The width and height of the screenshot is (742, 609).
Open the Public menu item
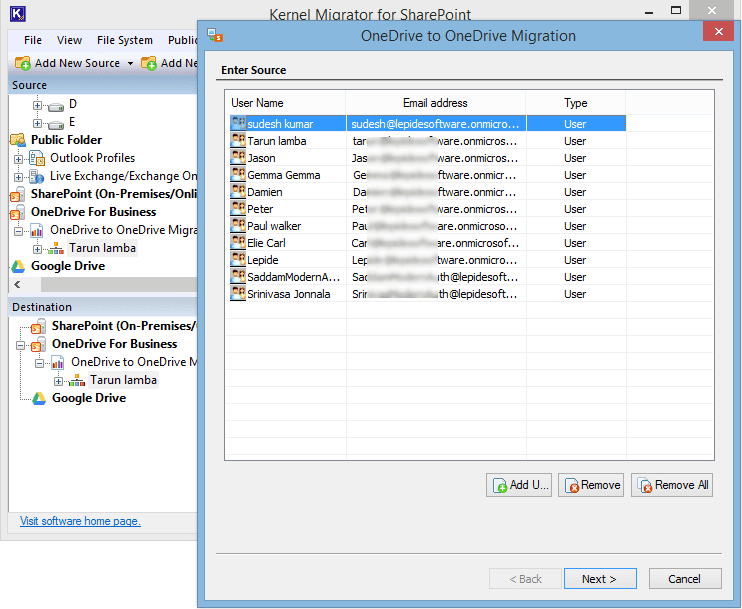click(x=182, y=40)
